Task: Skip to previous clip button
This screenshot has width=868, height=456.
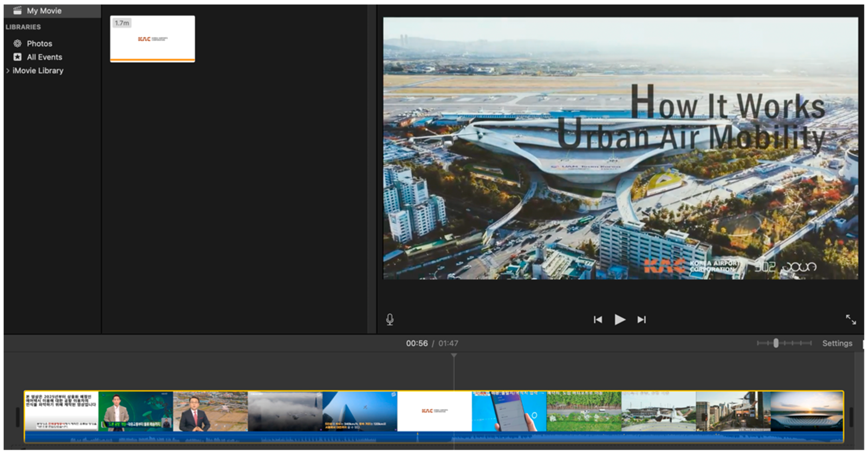Action: point(598,319)
